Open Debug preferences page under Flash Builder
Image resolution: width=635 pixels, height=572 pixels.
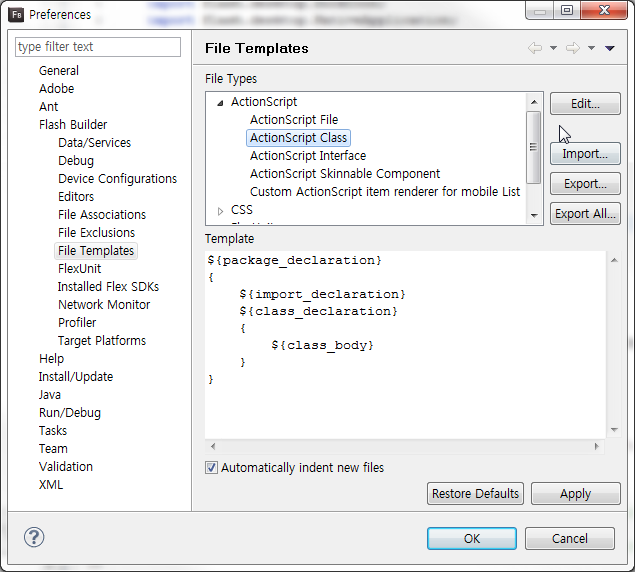(76, 160)
